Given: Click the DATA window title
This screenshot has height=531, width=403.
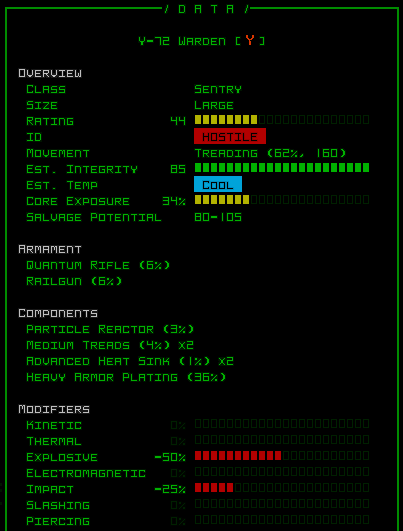Looking at the screenshot, I should pos(206,9).
